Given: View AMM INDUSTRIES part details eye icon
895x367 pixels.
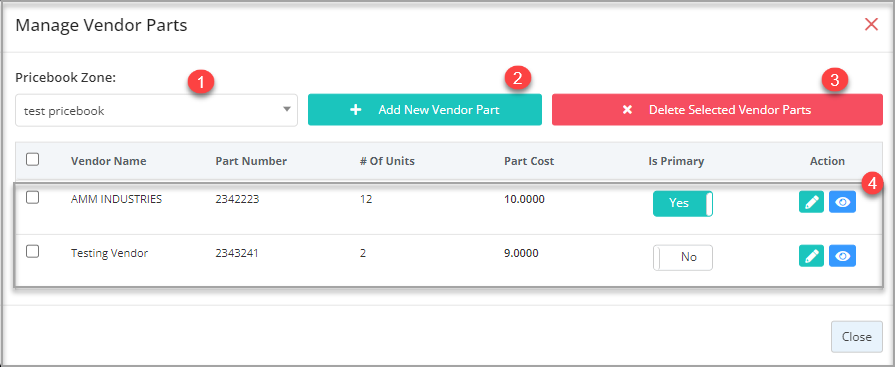Looking at the screenshot, I should (842, 202).
